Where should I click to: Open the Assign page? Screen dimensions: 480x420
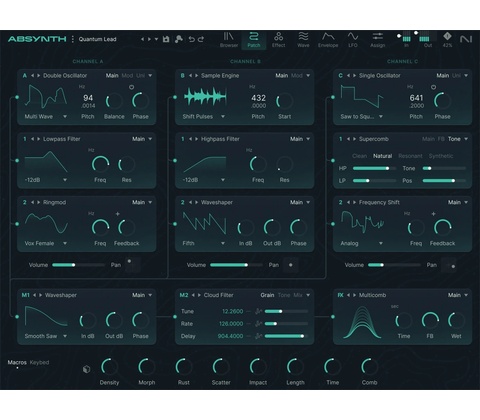[x=378, y=40]
